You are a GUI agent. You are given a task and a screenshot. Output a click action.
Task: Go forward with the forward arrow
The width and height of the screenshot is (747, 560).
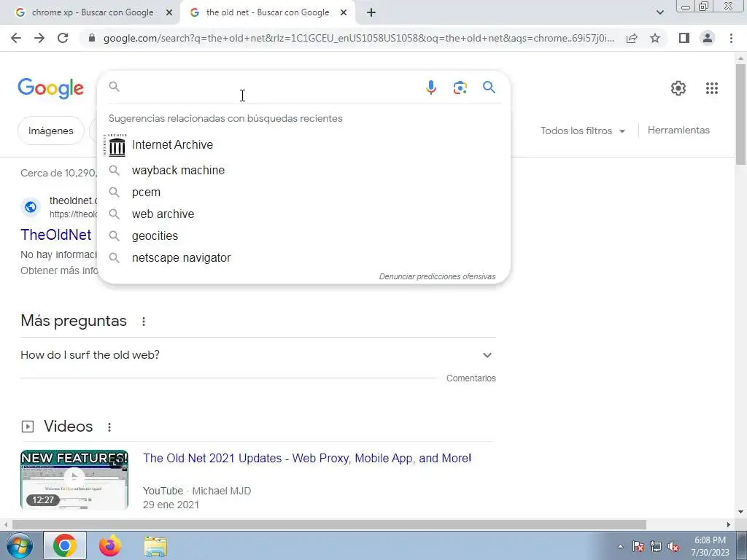click(x=39, y=38)
